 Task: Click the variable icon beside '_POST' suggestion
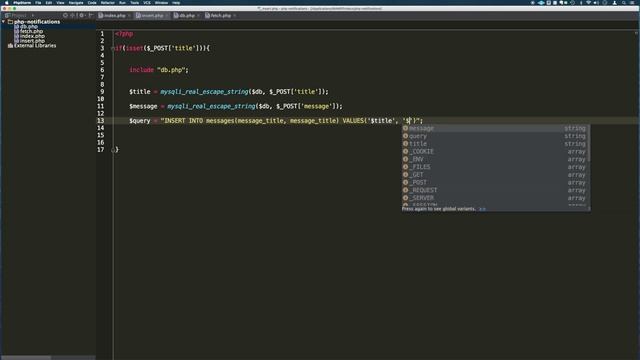(x=405, y=182)
